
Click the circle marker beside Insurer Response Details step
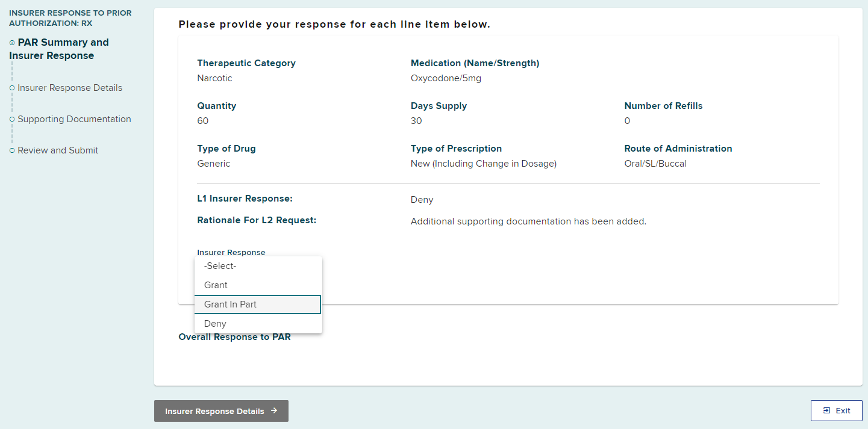click(12, 88)
